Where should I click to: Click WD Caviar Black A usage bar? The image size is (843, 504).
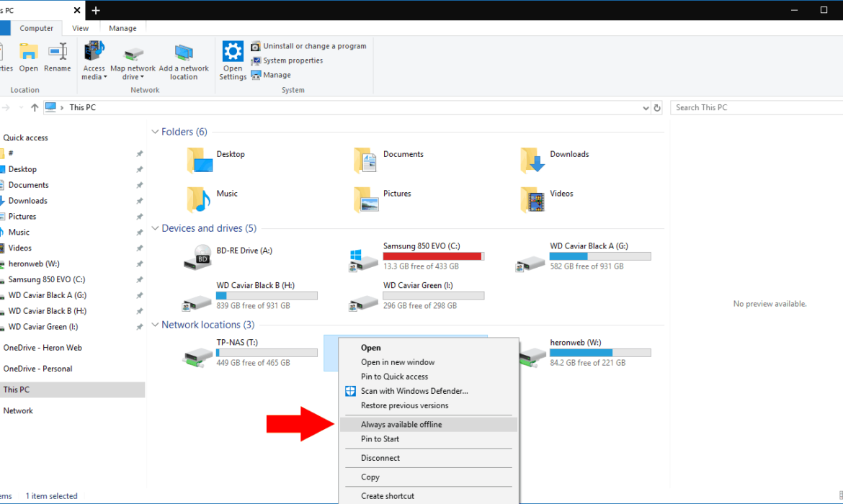pos(600,256)
